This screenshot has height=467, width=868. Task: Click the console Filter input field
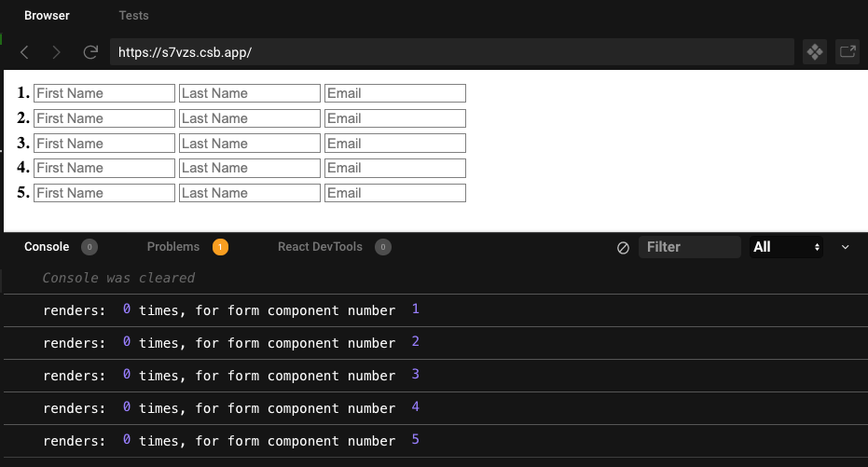coord(689,247)
